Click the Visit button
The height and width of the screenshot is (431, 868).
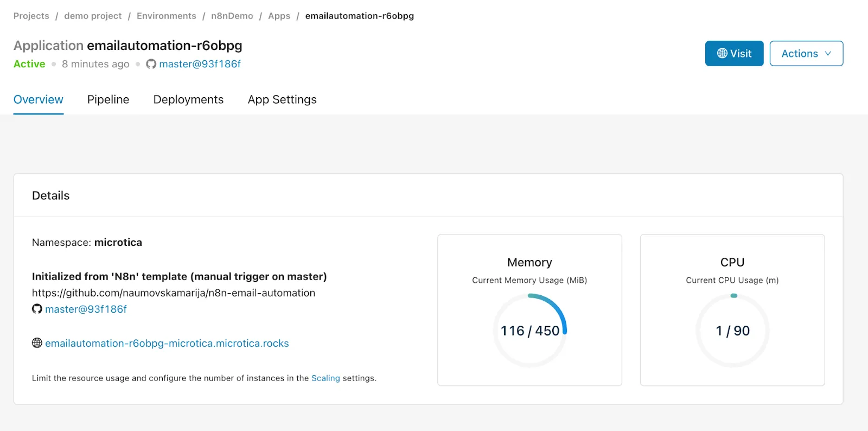(x=734, y=53)
